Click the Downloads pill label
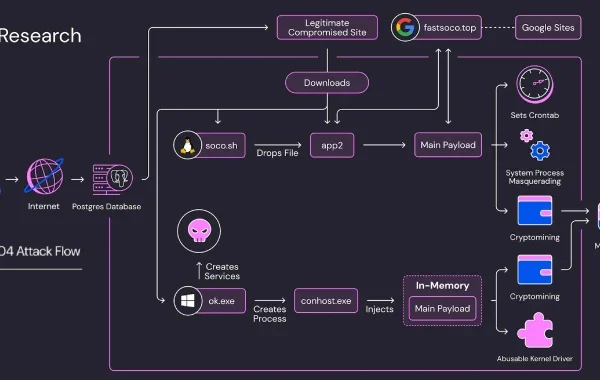 pos(327,83)
